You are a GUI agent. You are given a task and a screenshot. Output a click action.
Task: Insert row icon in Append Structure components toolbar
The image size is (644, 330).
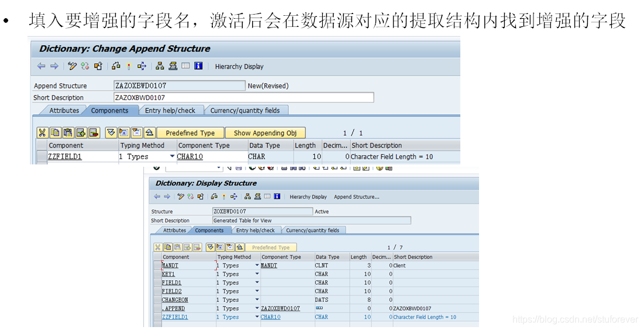coord(81,133)
